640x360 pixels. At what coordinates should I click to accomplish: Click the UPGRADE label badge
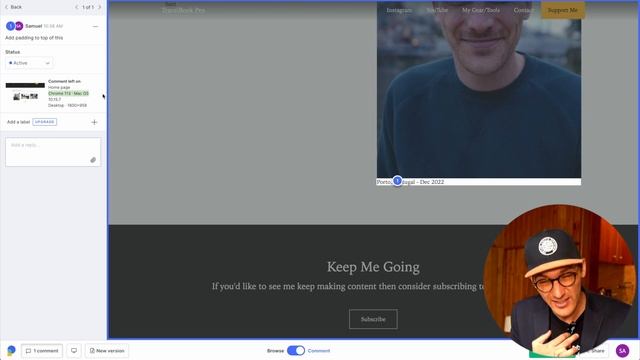[44, 122]
